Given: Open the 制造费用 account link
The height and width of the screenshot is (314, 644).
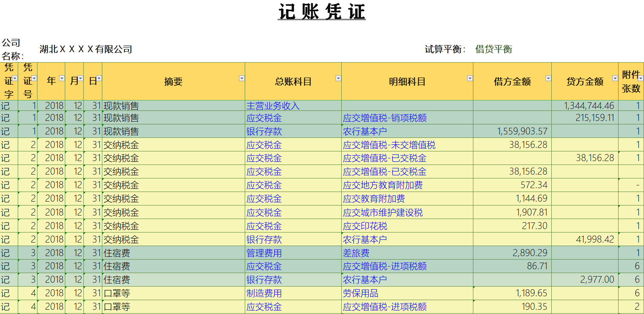Looking at the screenshot, I should click(x=264, y=293).
